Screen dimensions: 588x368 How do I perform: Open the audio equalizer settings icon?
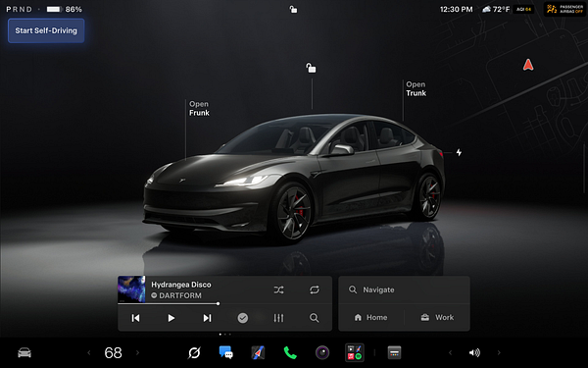coord(278,318)
